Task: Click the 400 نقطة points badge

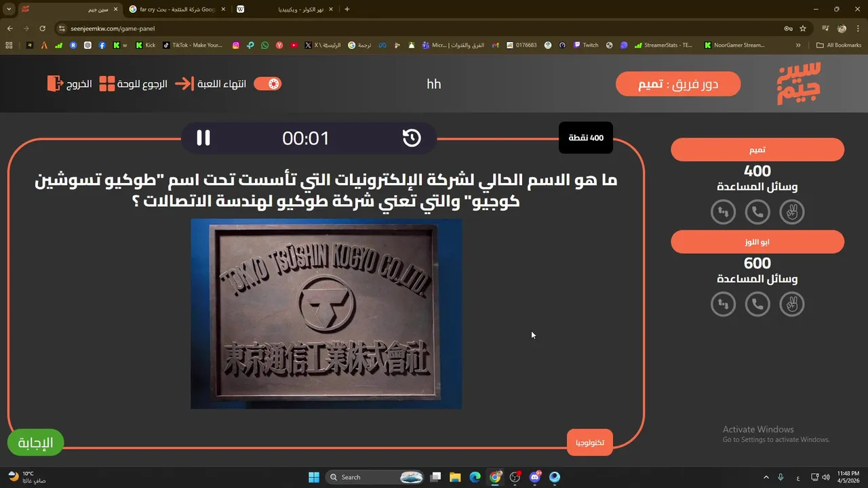Action: coord(586,138)
